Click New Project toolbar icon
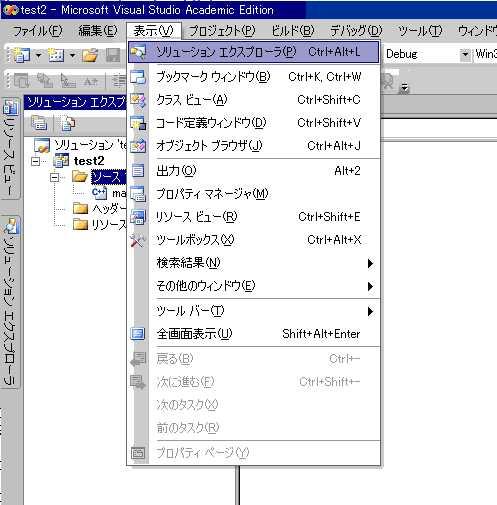The image size is (497, 505). pyautogui.click(x=22, y=55)
